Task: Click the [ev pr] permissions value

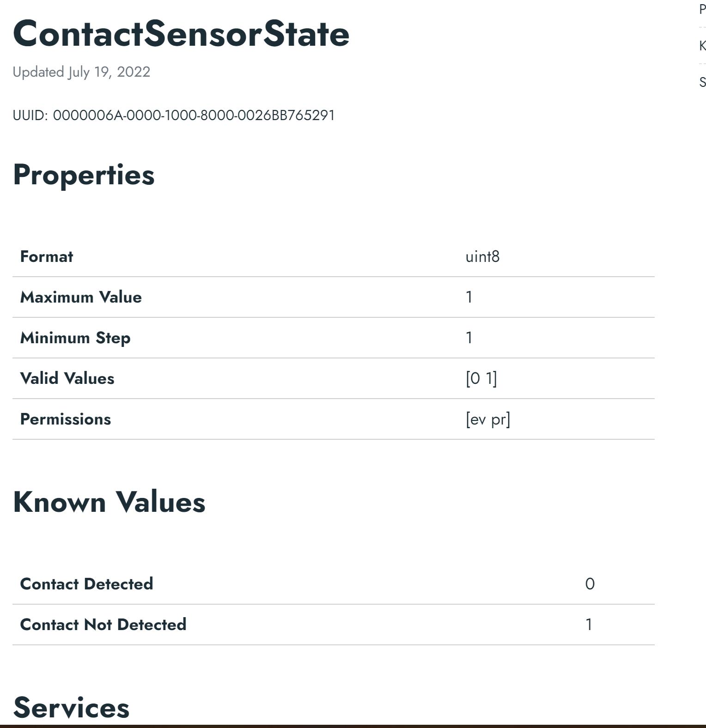Action: (x=487, y=419)
